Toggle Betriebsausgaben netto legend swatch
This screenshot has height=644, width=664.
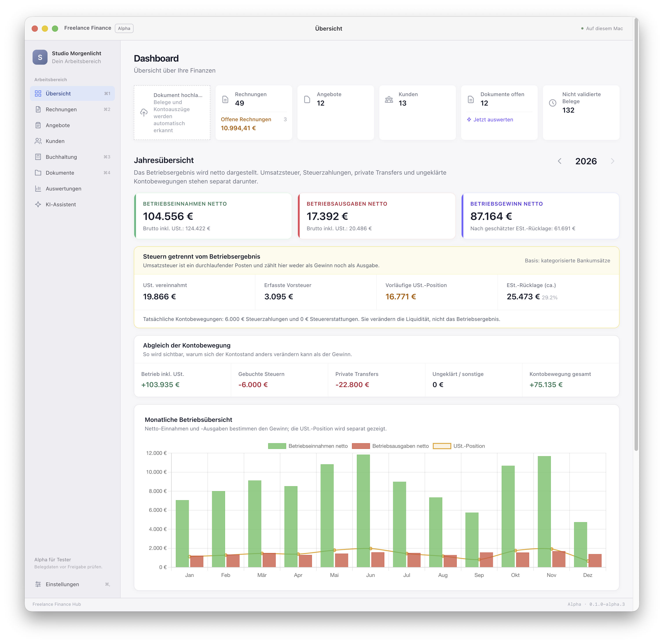[x=361, y=446]
